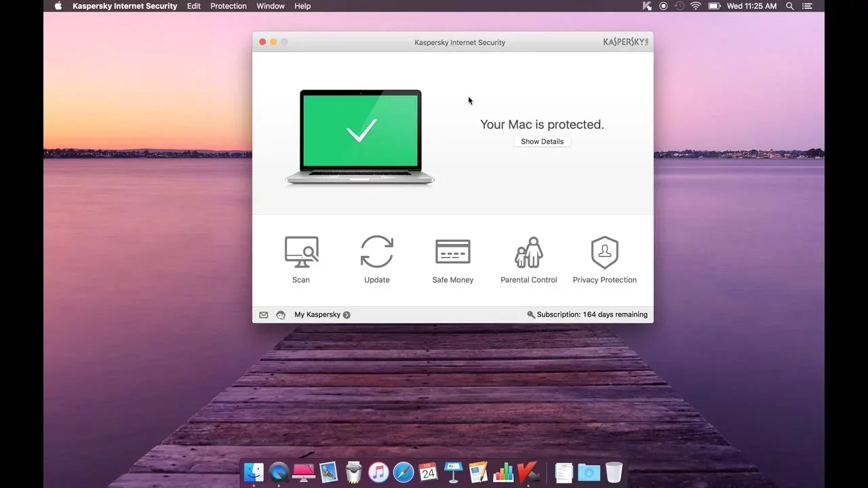
Task: Open the Scan tool
Action: point(301,260)
